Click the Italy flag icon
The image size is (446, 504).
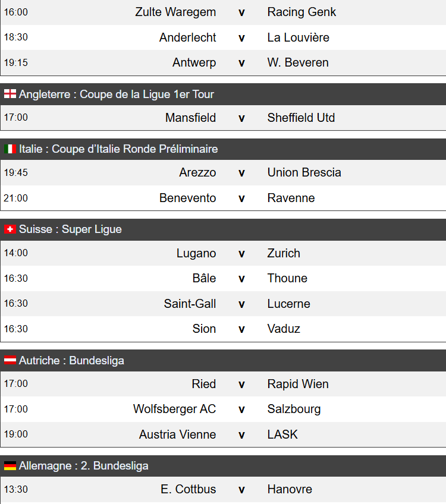tap(10, 149)
